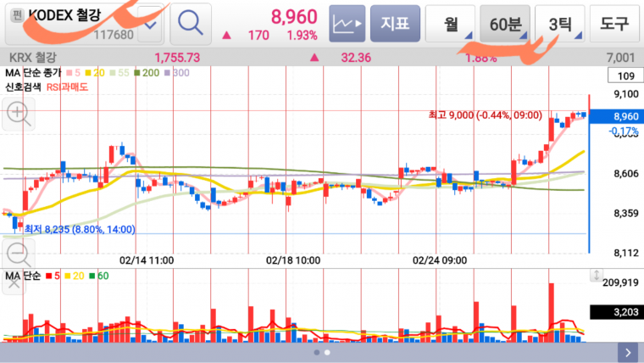
Task: Expand the stock name dropdown chevron
Action: tap(150, 25)
